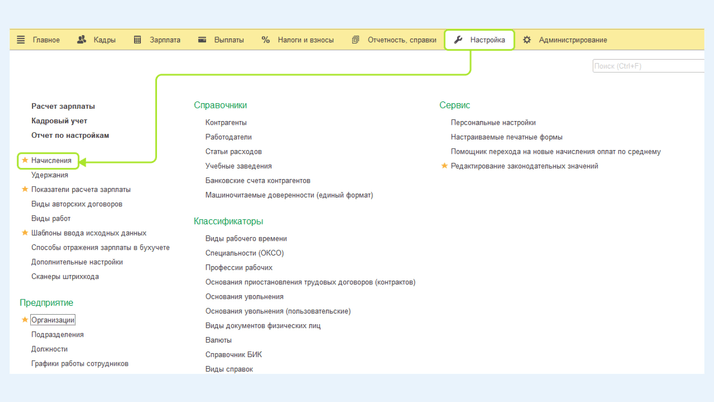714x402 pixels.
Task: Open the Валюты classifier
Action: [x=218, y=341]
